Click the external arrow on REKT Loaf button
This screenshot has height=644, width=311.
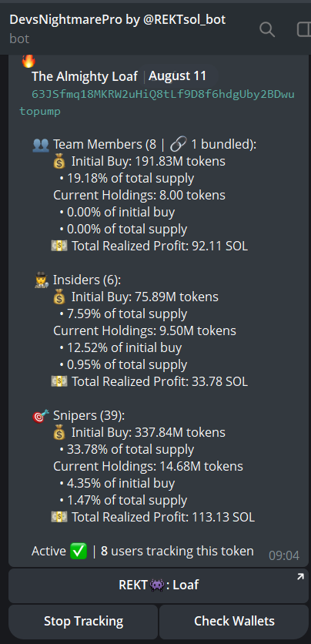point(300,578)
